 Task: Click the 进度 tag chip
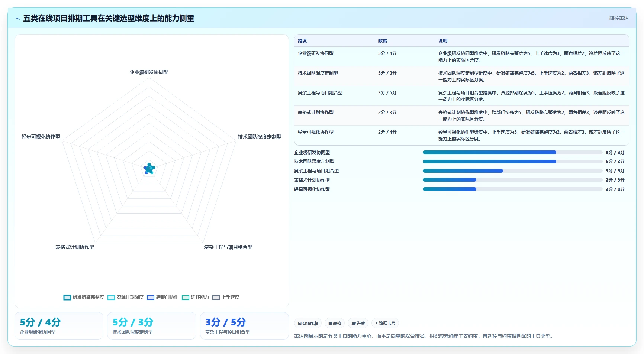358,323
